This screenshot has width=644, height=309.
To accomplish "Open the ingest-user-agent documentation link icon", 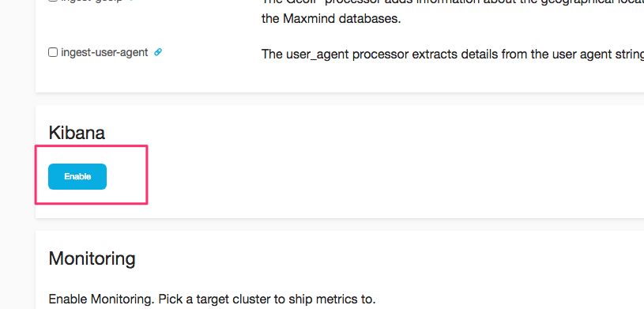I will pos(158,52).
